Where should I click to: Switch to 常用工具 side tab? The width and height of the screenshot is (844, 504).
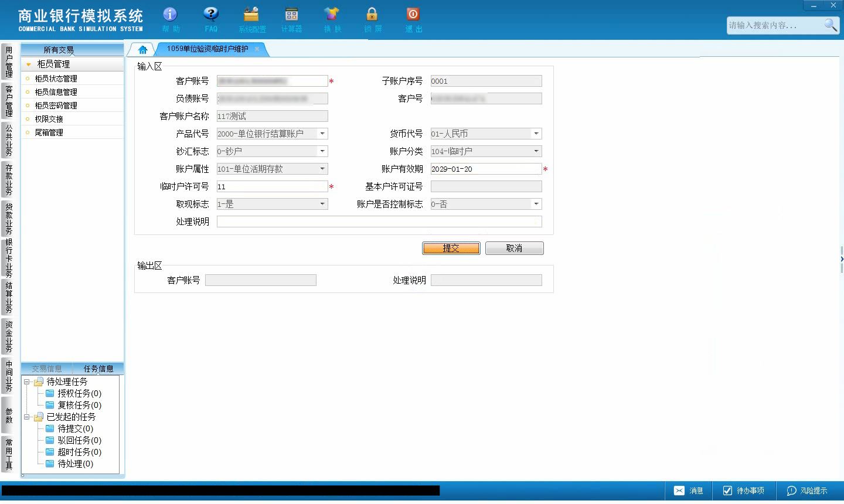(9, 454)
